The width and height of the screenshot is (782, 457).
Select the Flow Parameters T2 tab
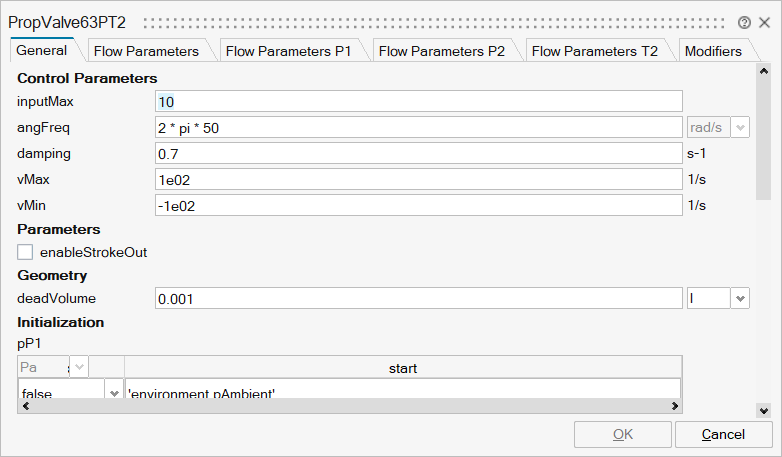[x=594, y=51]
